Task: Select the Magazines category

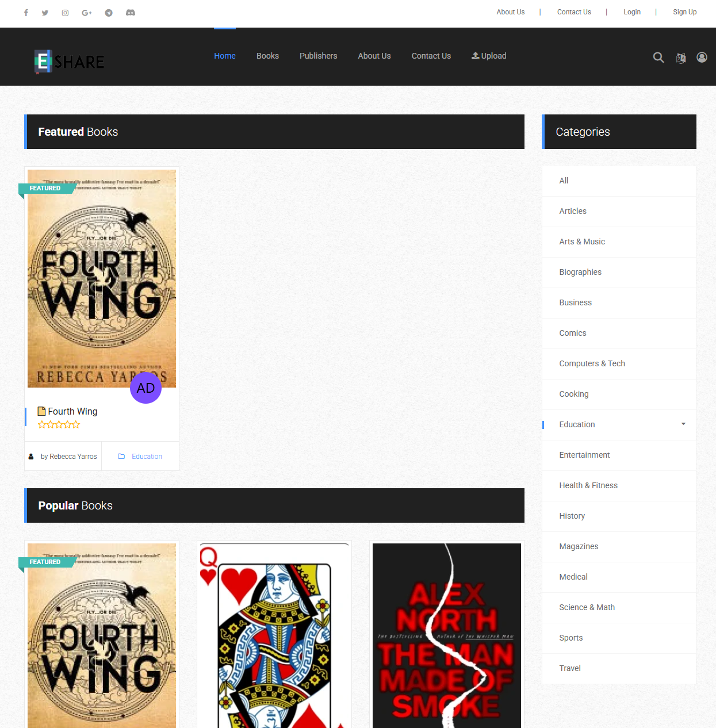Action: tap(619, 546)
